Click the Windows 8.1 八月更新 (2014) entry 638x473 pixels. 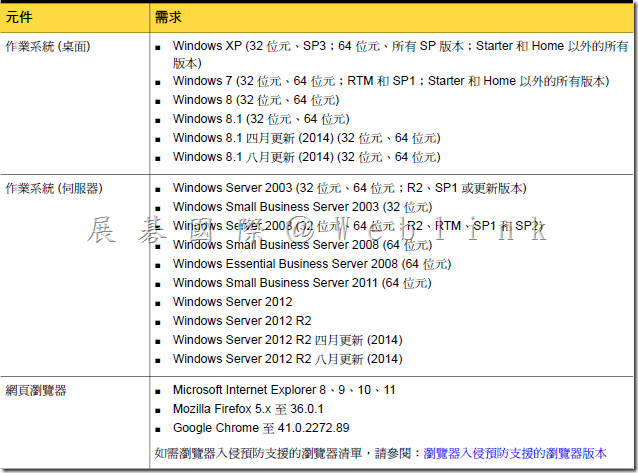tap(306, 157)
